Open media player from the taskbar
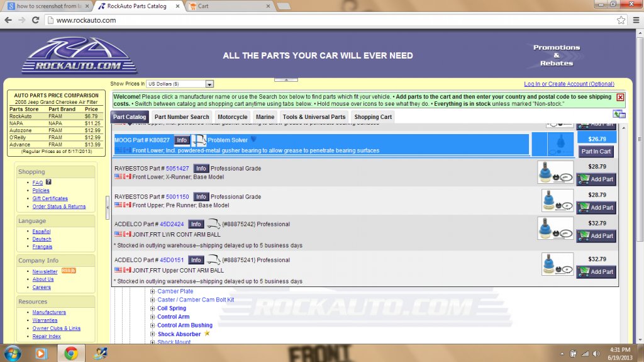This screenshot has width=644, height=362. [x=41, y=353]
